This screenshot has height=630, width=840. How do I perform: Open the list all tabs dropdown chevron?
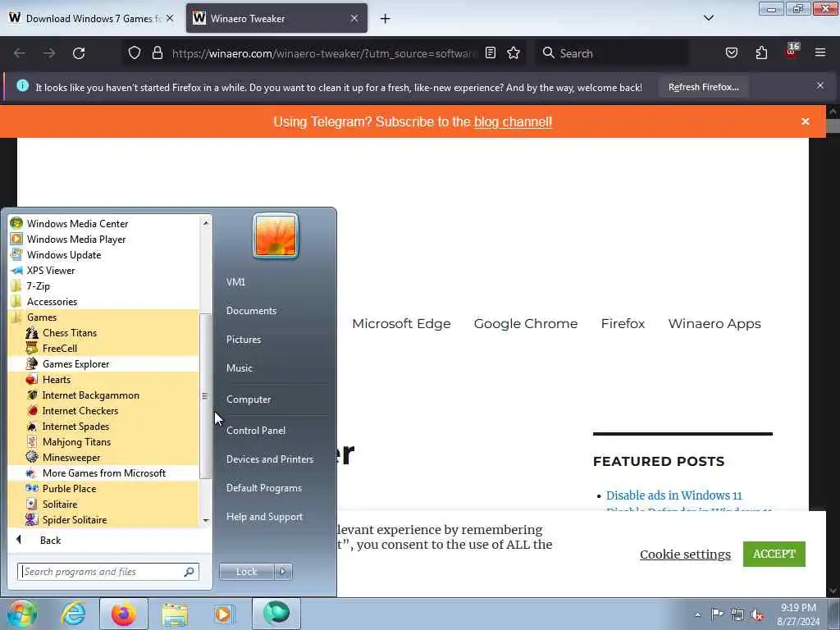708,18
